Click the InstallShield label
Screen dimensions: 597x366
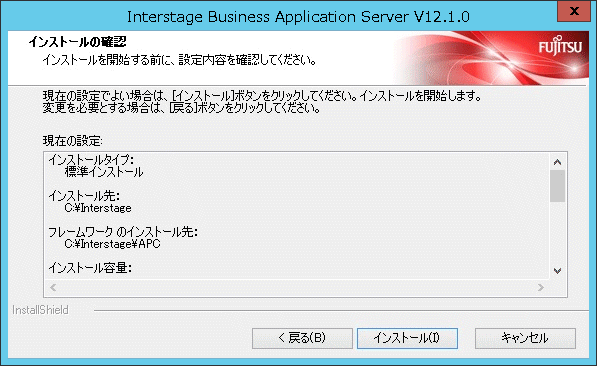[x=40, y=310]
